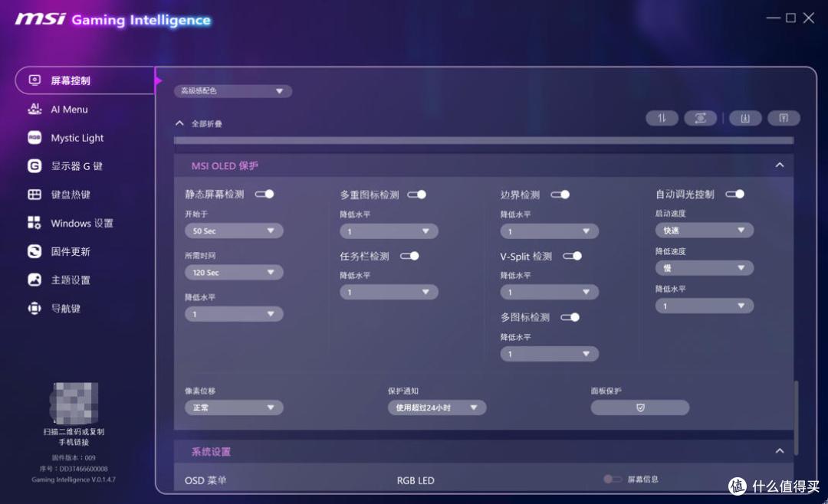The image size is (828, 504).
Task: Open AI Menu via its sidebar icon
Action: tap(34, 110)
